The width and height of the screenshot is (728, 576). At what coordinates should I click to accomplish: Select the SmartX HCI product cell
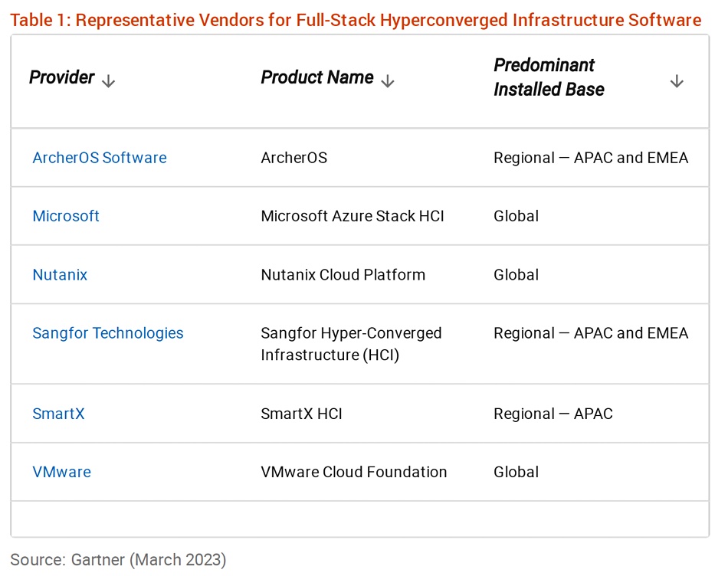coord(301,414)
